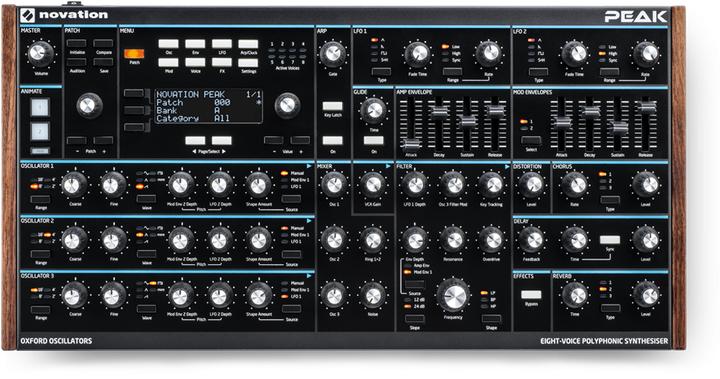Open the FX menu

tap(222, 62)
